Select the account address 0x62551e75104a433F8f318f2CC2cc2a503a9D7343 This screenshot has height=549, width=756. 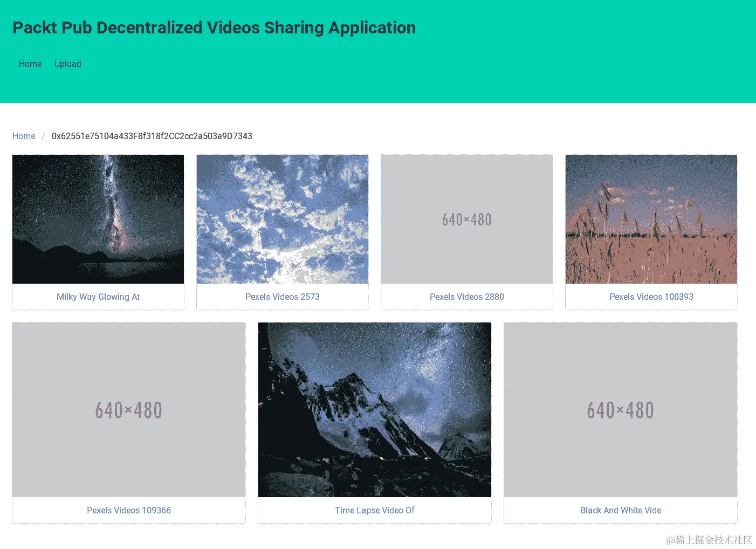(152, 136)
